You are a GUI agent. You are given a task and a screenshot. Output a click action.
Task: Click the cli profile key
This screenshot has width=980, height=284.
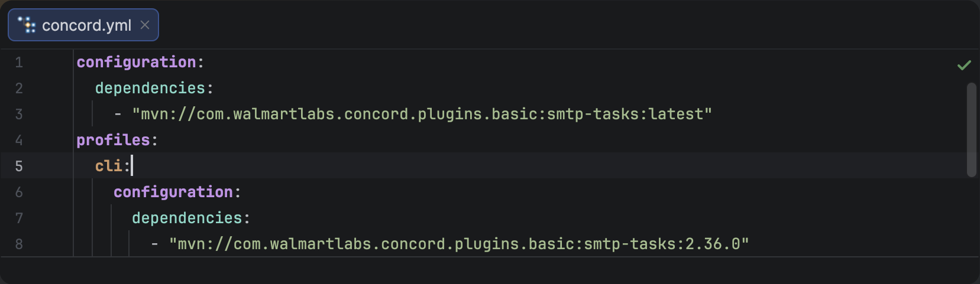tap(108, 166)
